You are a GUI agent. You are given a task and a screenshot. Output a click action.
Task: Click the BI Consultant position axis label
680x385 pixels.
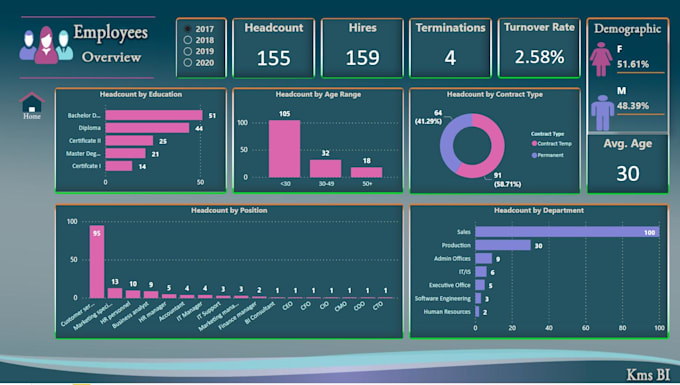260,313
